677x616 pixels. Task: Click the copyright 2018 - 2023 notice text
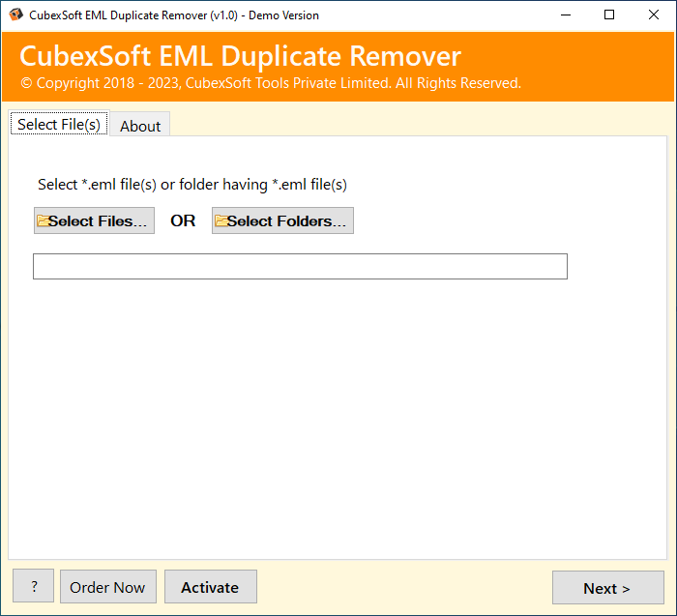[271, 83]
